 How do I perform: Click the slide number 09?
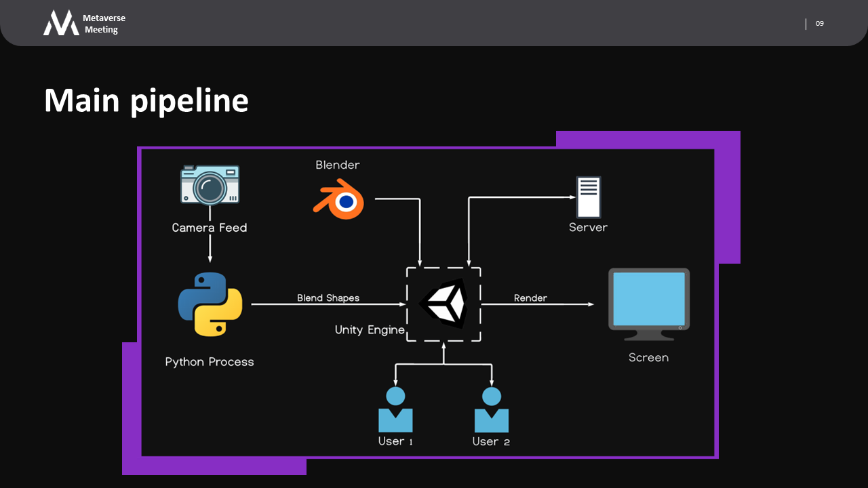coord(819,24)
